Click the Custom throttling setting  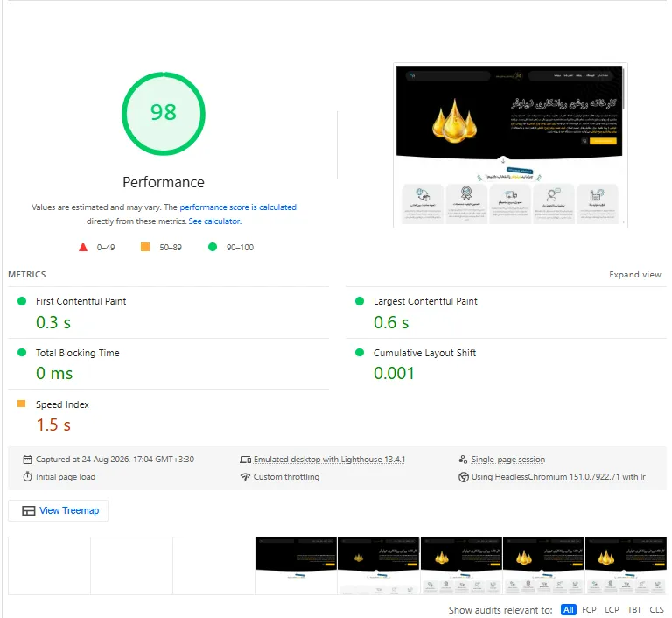286,477
